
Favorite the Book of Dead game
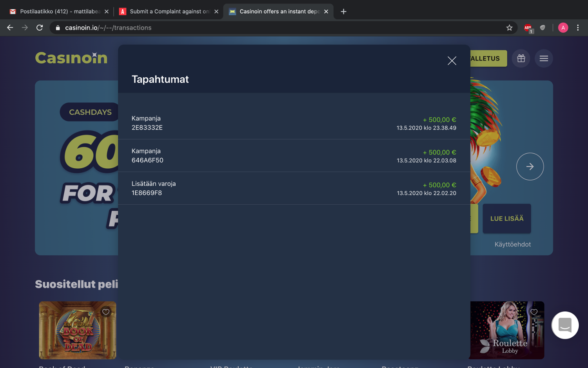click(x=106, y=312)
